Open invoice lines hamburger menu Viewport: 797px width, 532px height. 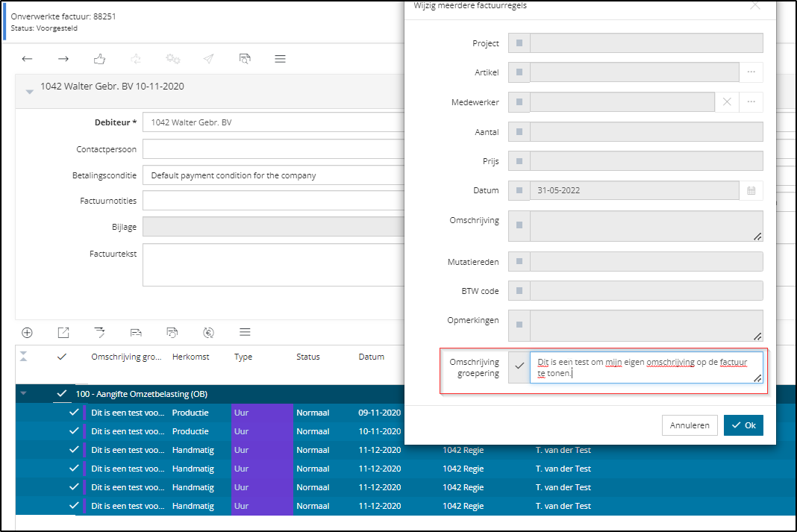tap(245, 332)
